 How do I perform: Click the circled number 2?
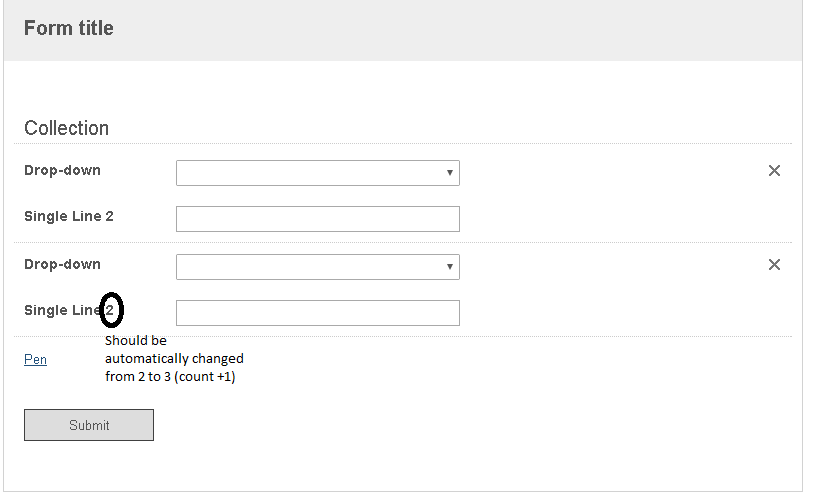pos(110,310)
